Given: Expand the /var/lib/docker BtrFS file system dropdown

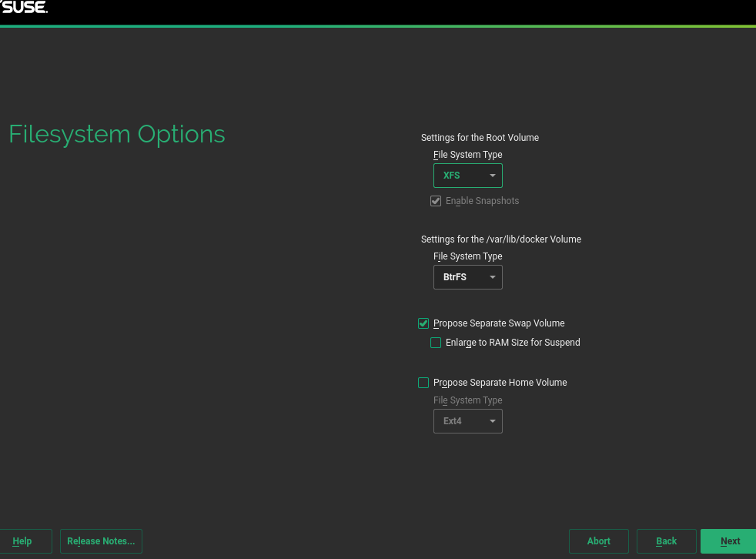Looking at the screenshot, I should click(x=467, y=277).
